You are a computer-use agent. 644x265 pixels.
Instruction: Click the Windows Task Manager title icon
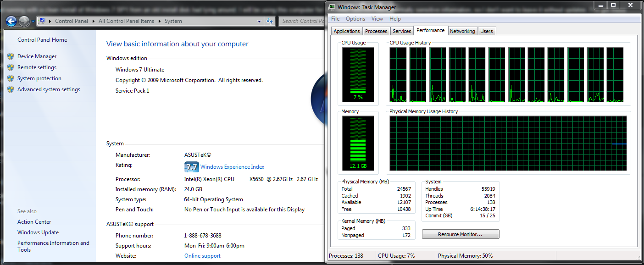pyautogui.click(x=332, y=7)
